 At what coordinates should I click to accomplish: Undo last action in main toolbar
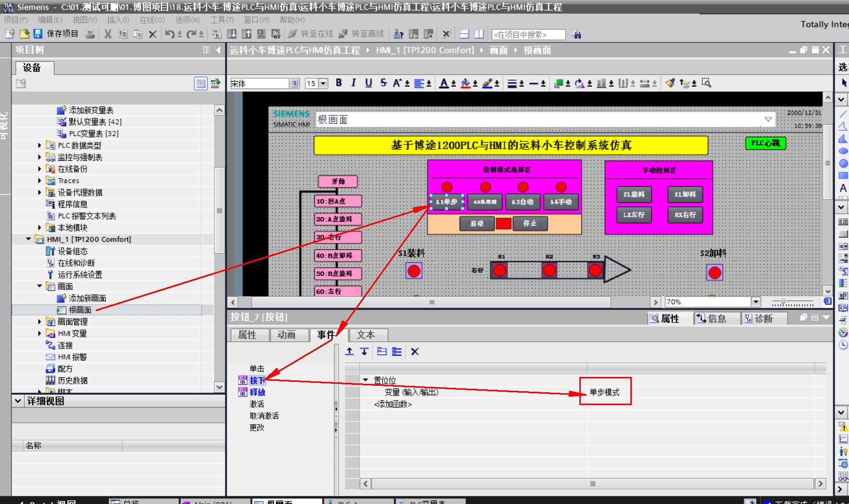coord(170,34)
